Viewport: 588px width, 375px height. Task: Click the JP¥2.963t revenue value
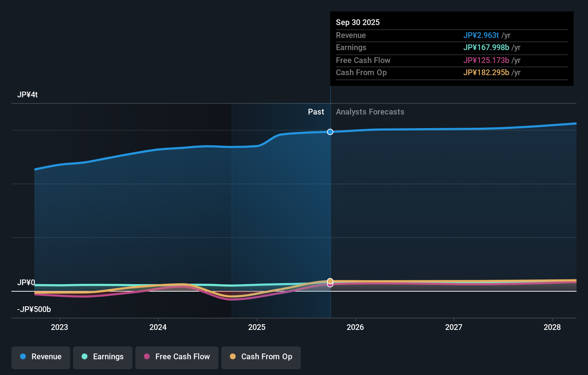pos(481,35)
